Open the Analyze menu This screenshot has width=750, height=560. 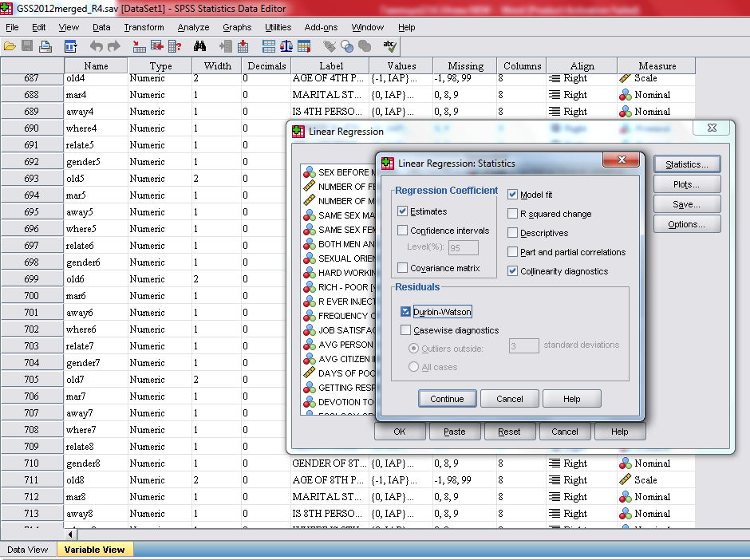(193, 27)
